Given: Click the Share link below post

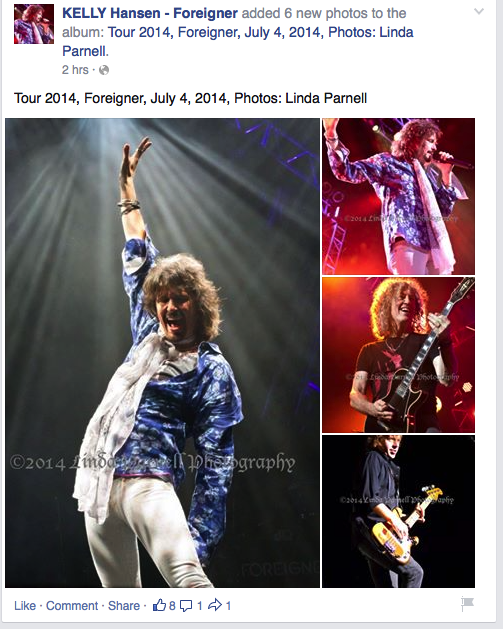Looking at the screenshot, I should [x=124, y=606].
